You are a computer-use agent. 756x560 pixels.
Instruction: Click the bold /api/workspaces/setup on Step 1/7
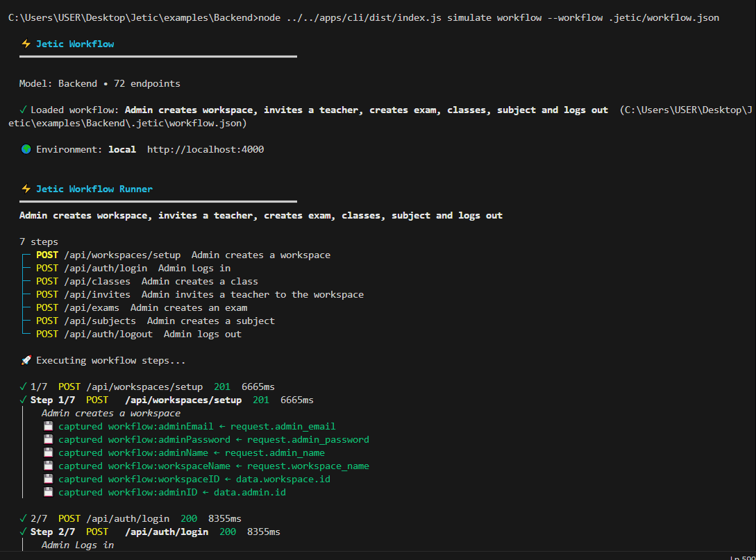pyautogui.click(x=183, y=400)
